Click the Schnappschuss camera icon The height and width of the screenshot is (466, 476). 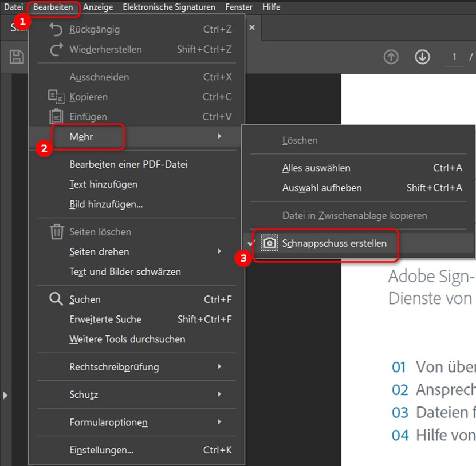(x=269, y=243)
